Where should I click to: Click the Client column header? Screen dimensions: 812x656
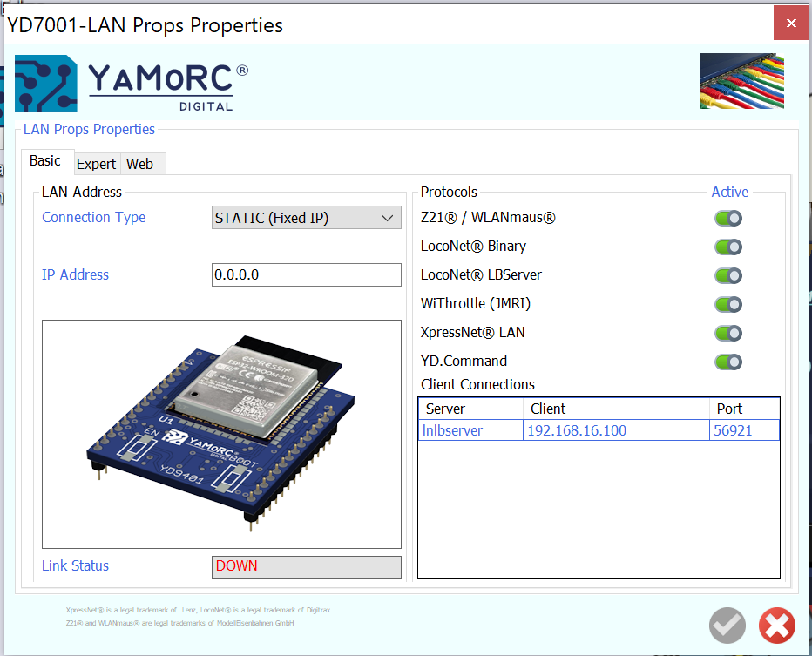point(615,409)
